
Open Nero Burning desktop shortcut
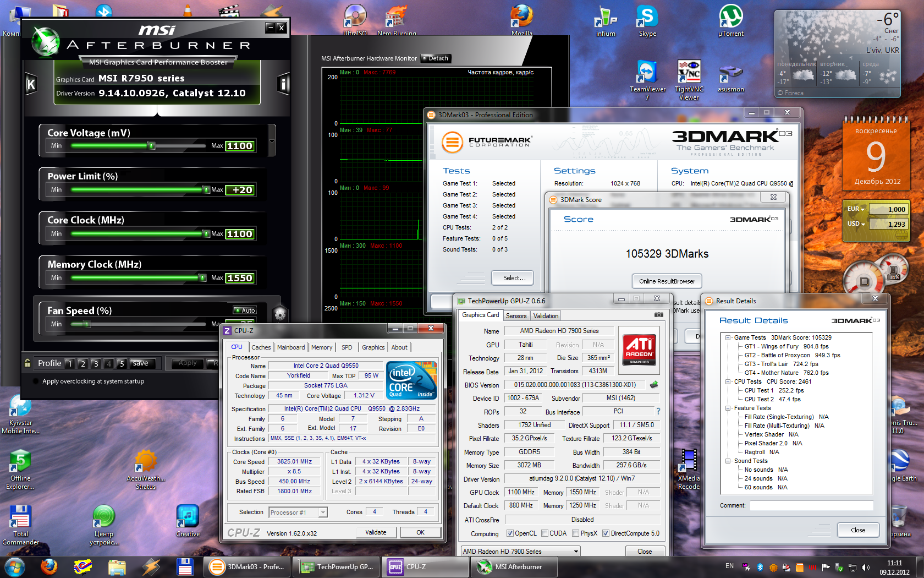click(397, 20)
